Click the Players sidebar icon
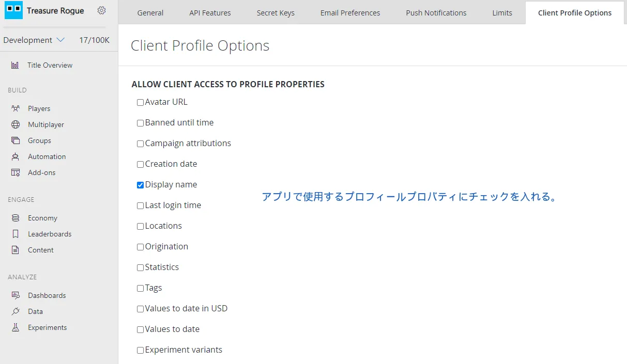The image size is (627, 364). coord(16,108)
